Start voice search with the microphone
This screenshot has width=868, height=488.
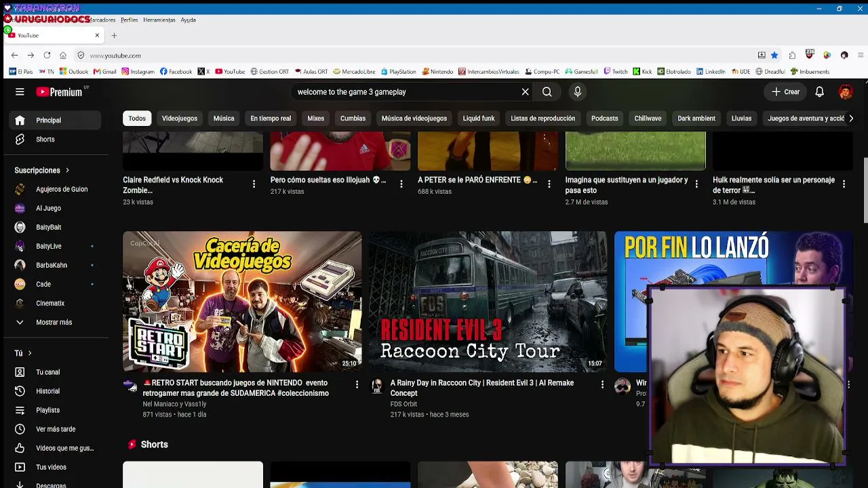point(578,91)
